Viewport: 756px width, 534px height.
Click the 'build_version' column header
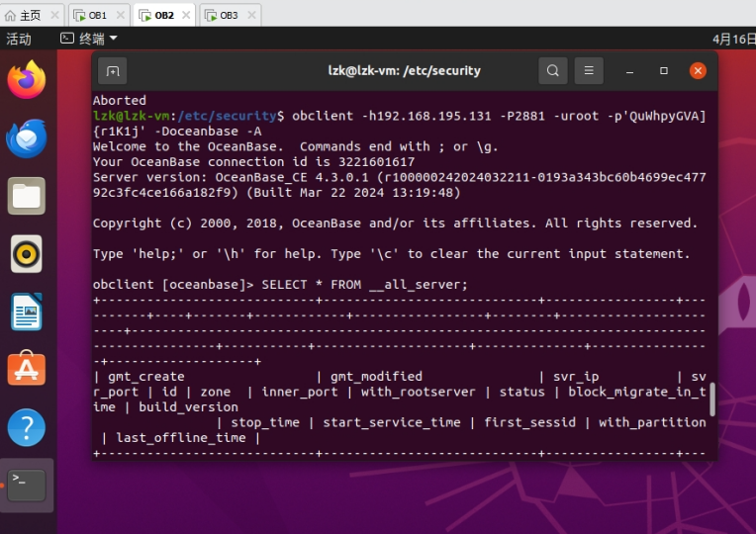click(x=189, y=407)
